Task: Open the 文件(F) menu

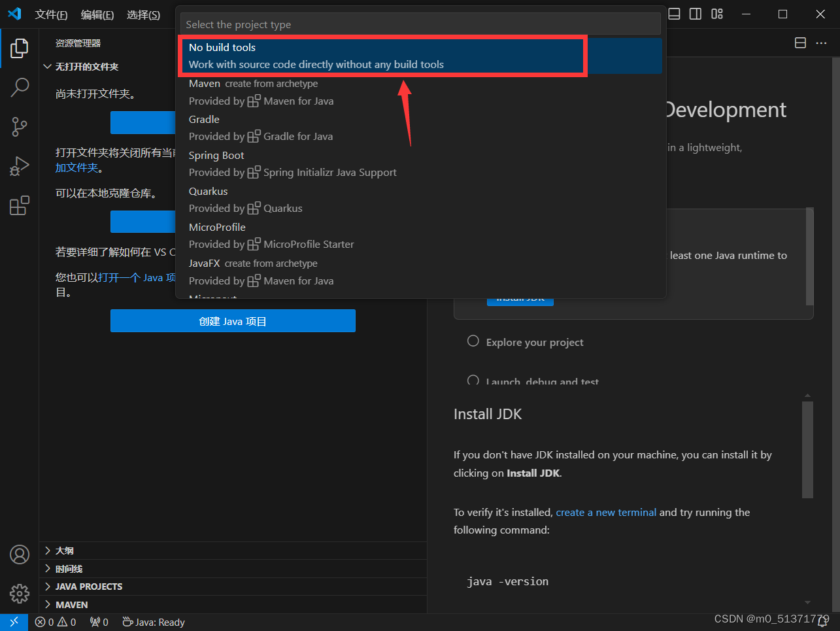Action: (51, 14)
